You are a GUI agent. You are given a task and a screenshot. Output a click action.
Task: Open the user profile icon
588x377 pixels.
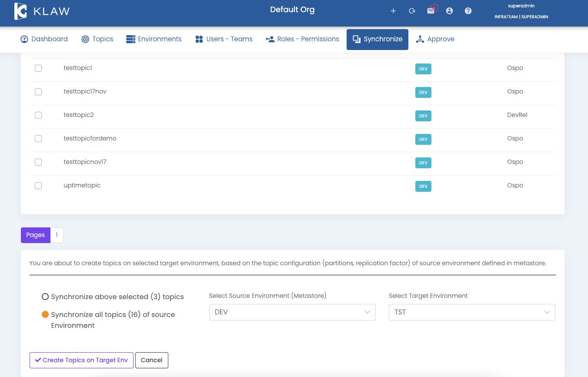tap(449, 11)
